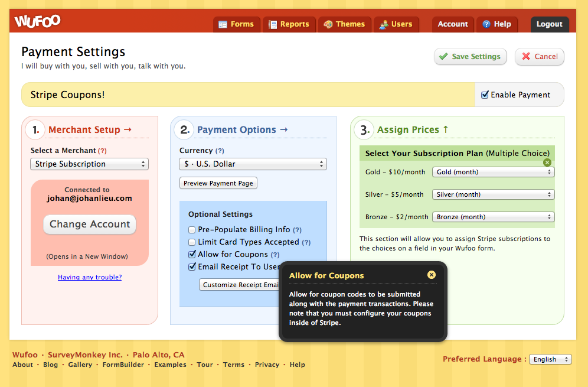
Task: Open the Gold plan dropdown
Action: pos(493,172)
